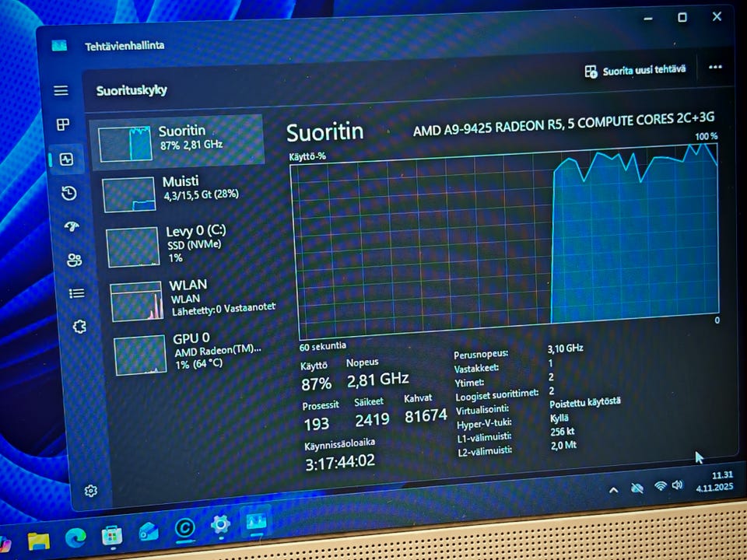Click Suorita uusi tehtävä button

(x=636, y=71)
